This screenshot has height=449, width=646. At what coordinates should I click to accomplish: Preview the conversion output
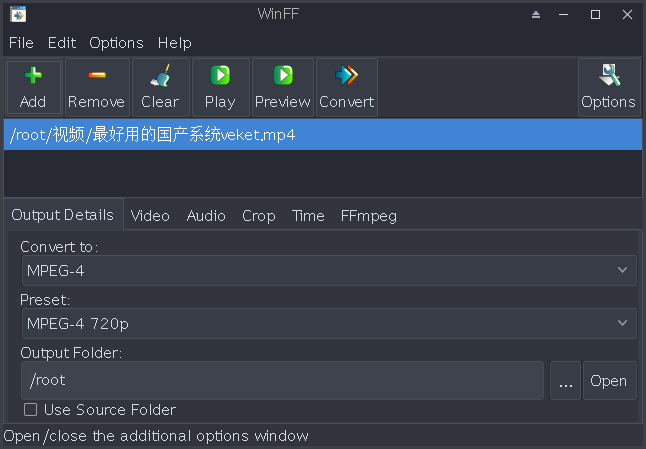point(283,87)
